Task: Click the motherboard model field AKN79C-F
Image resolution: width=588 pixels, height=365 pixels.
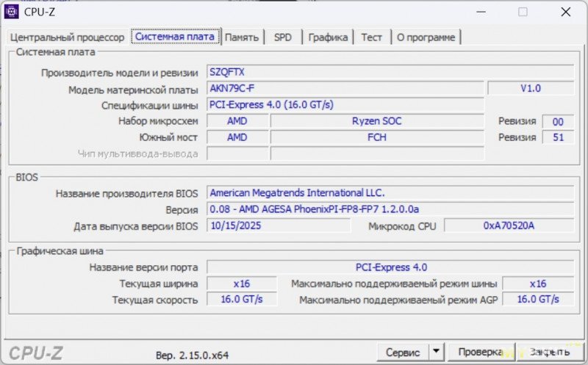Action: 345,89
